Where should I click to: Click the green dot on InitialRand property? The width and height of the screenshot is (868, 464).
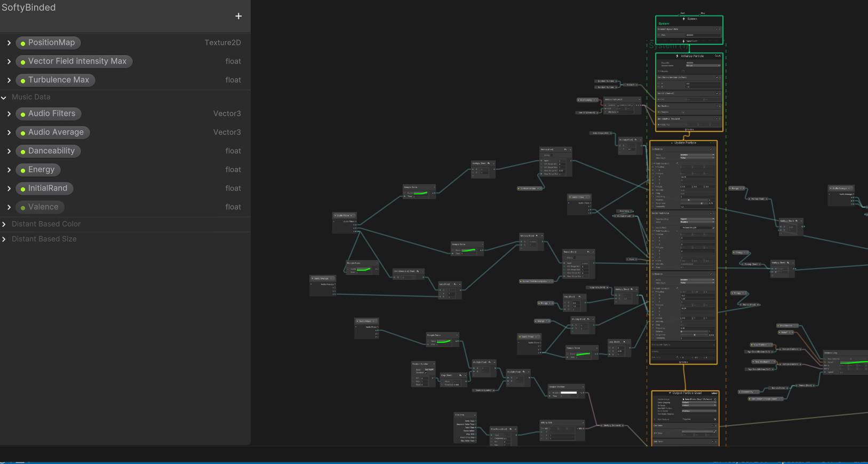(x=23, y=189)
